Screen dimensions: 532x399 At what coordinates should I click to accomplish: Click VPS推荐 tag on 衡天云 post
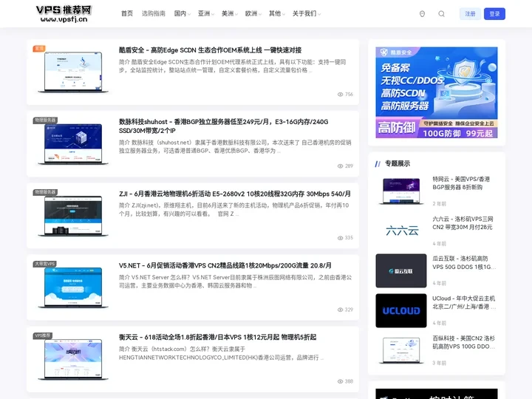tap(43, 335)
